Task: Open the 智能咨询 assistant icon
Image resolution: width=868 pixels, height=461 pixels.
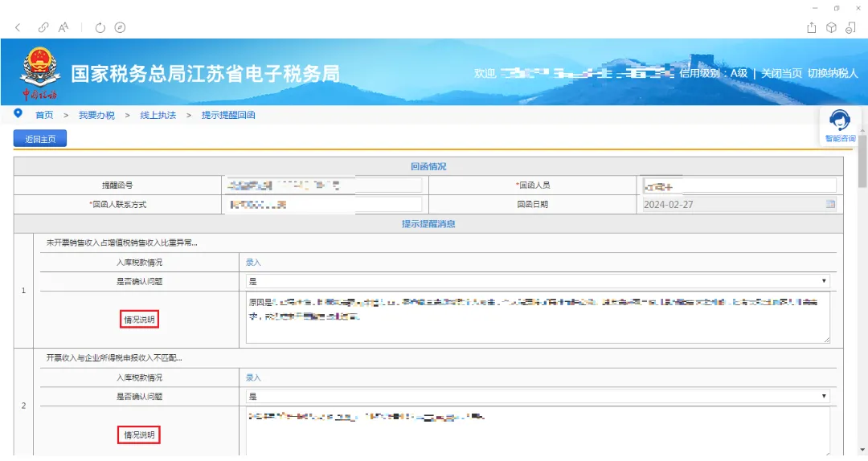Action: pos(840,126)
